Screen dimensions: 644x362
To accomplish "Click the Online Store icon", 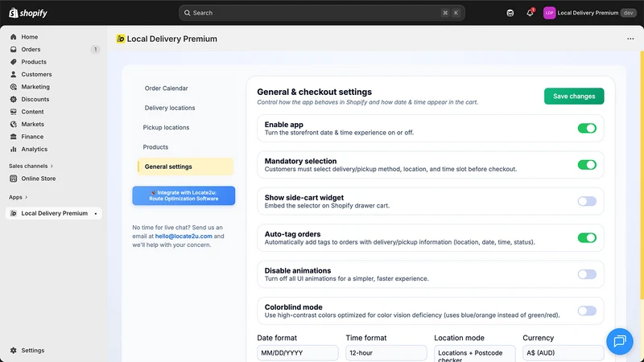I will pos(14,179).
